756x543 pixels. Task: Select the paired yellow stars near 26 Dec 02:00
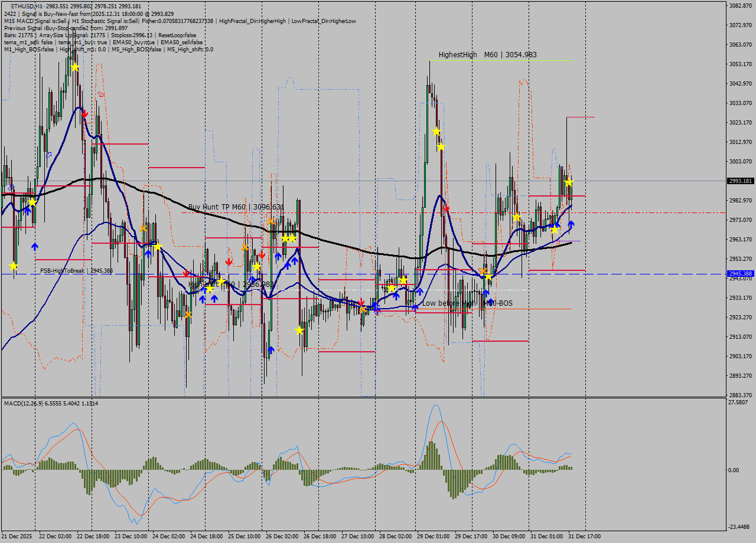pos(288,238)
